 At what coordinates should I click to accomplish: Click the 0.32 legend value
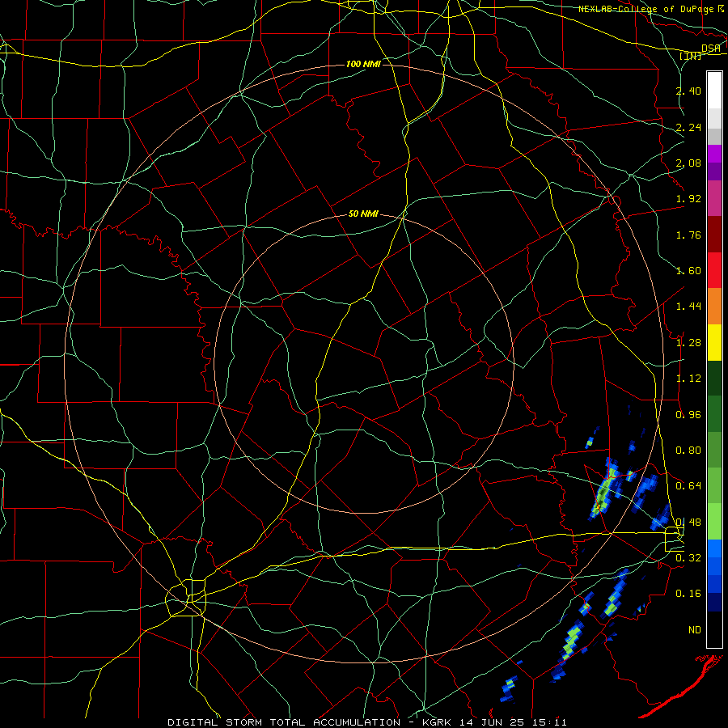tap(688, 558)
